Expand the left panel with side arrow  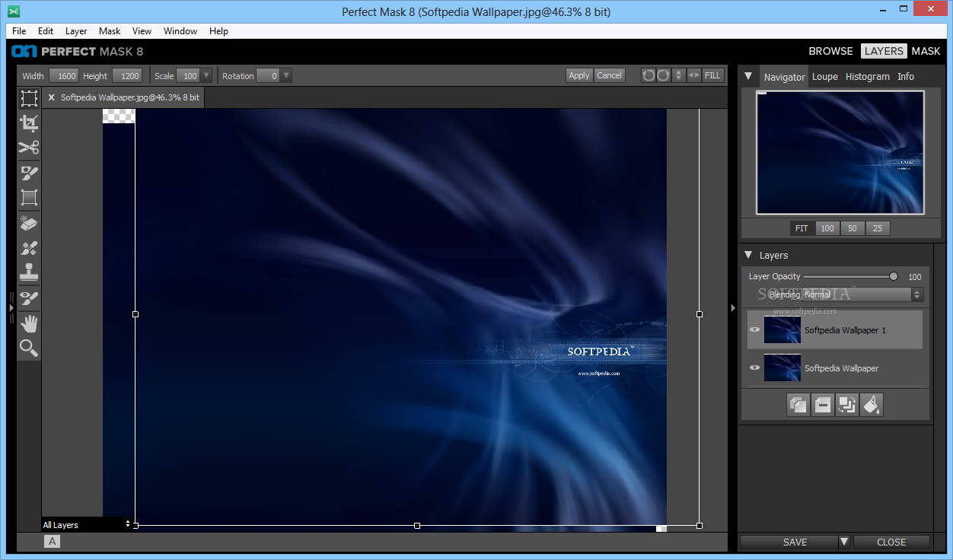(x=11, y=307)
